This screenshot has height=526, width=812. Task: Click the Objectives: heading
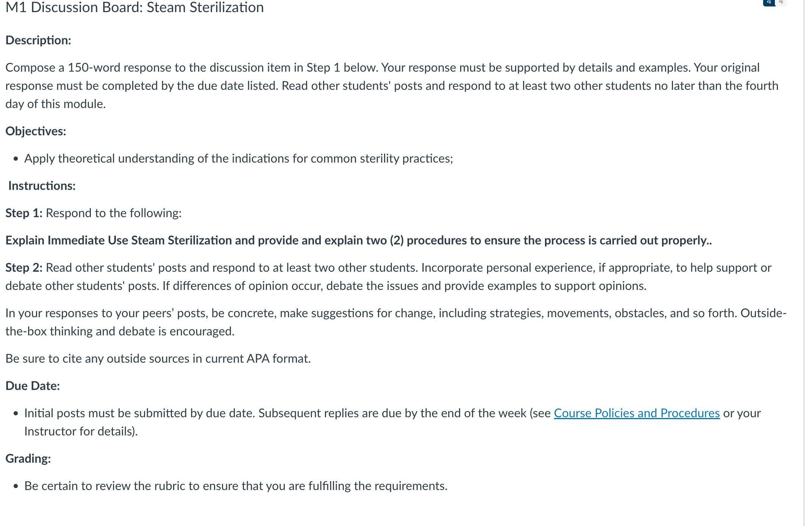[x=36, y=131]
